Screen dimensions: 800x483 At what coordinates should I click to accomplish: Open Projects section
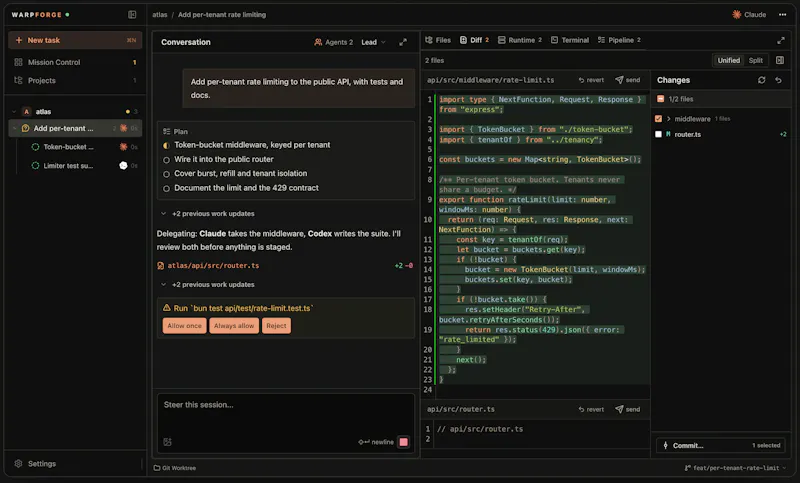(x=75, y=81)
